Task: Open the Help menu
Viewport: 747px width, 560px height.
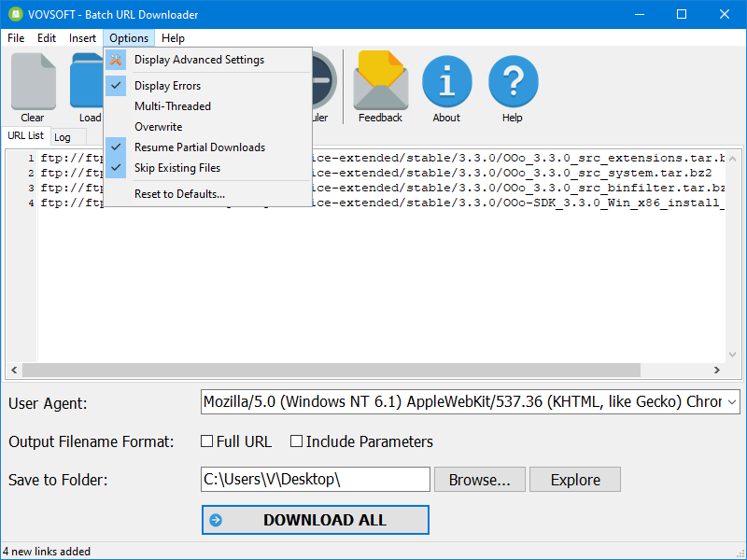Action: pyautogui.click(x=173, y=38)
